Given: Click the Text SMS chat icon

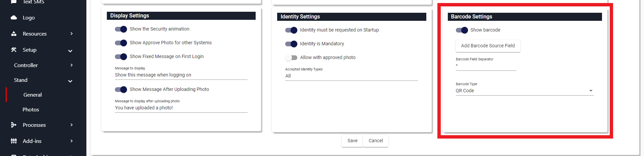Looking at the screenshot, I should [x=14, y=2].
